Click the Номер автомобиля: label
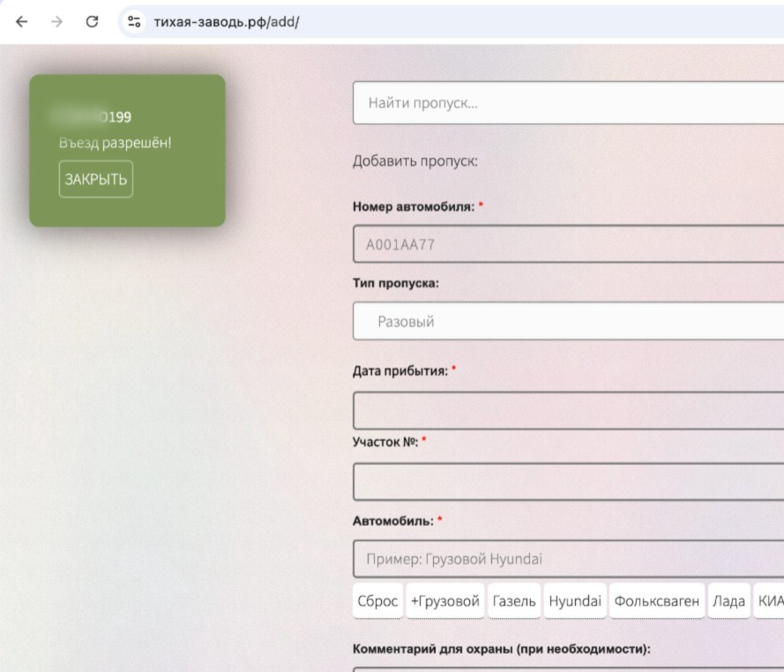 414,206
